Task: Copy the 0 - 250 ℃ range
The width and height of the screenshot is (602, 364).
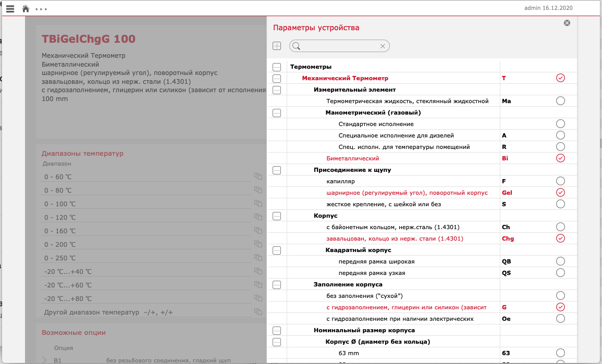Action: [258, 257]
